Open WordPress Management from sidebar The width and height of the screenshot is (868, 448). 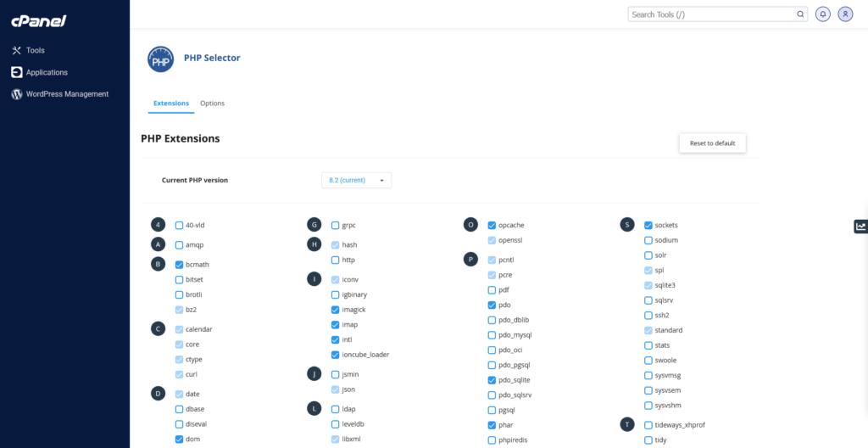click(x=67, y=94)
